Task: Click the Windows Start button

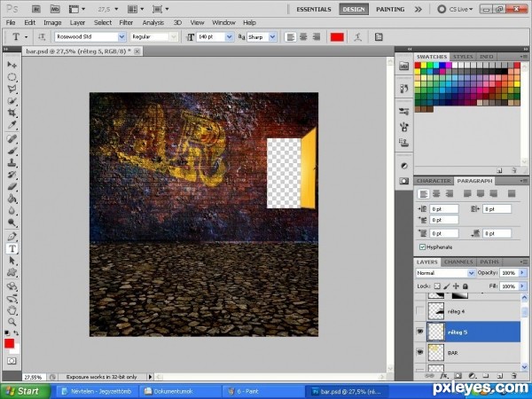Action: pyautogui.click(x=25, y=391)
